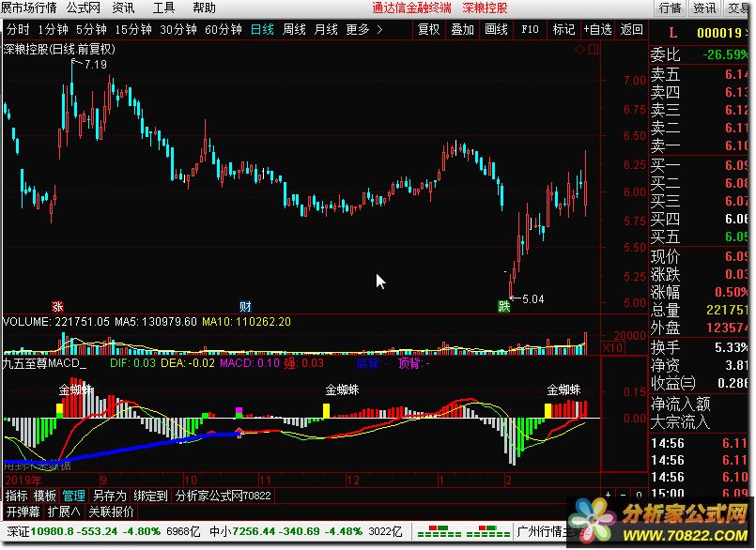Switch to the 分时 chart tab
The image size is (756, 550).
click(x=18, y=29)
